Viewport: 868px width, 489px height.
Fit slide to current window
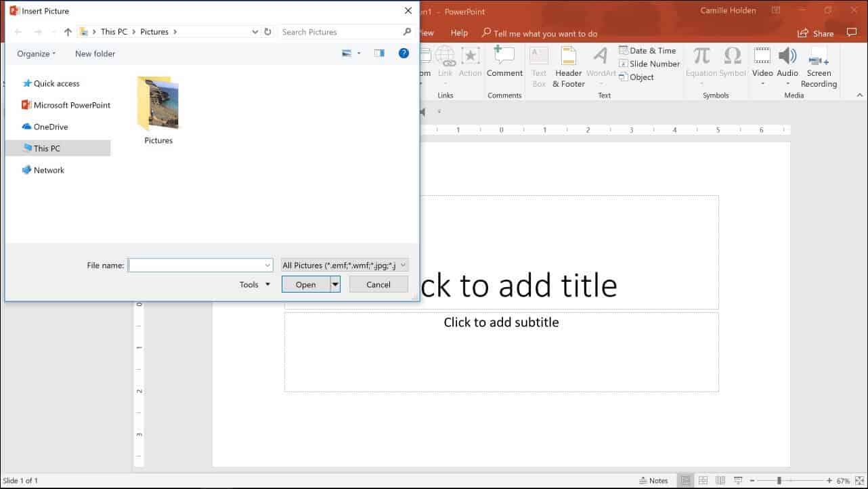coord(859,481)
